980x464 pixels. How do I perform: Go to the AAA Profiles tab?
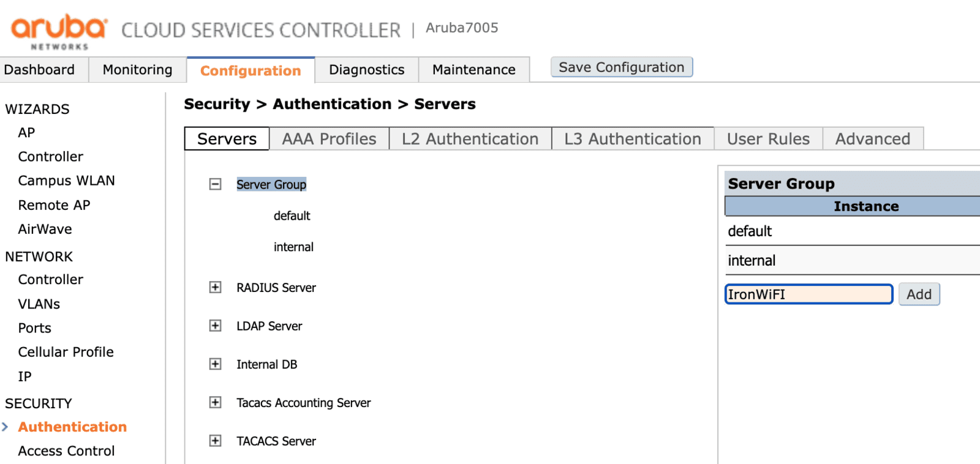329,139
